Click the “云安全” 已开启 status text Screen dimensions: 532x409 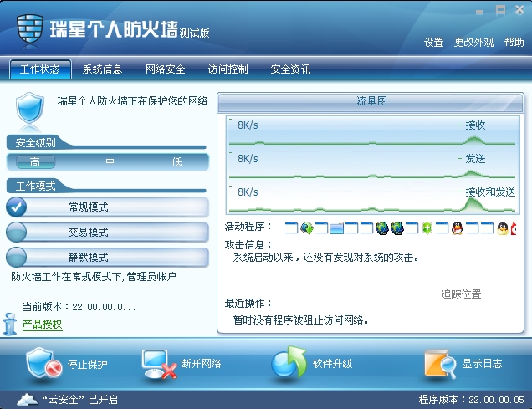[79, 400]
